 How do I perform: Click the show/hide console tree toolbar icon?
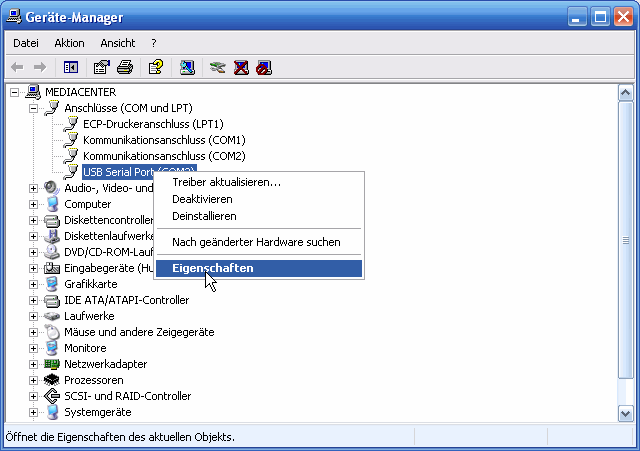click(x=71, y=67)
